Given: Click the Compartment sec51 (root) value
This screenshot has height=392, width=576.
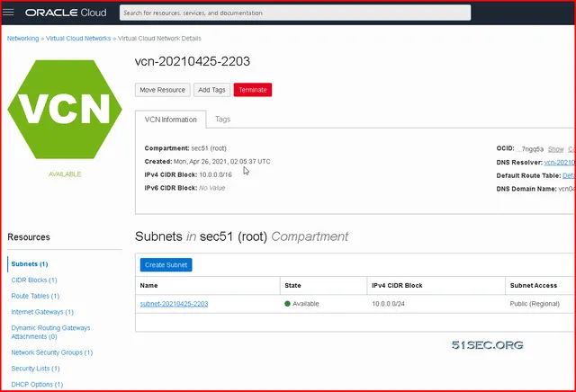Looking at the screenshot, I should (209, 148).
